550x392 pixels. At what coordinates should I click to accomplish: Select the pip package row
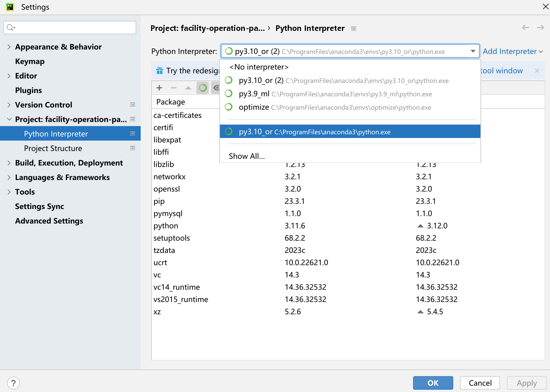tap(348, 201)
